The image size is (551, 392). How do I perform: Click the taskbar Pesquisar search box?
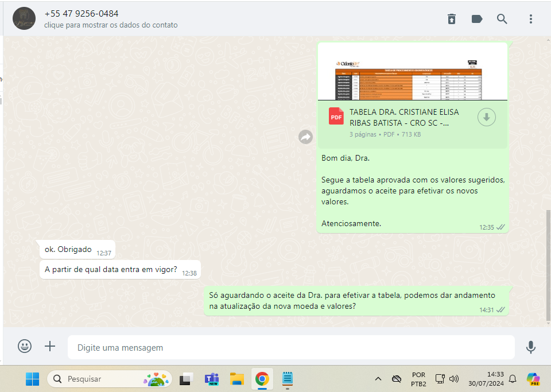[109, 379]
